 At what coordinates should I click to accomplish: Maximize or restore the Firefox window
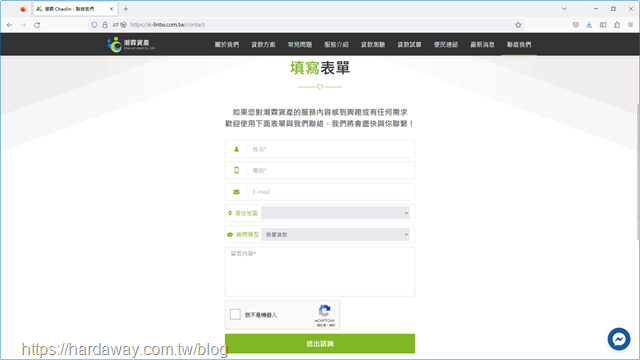coord(613,9)
